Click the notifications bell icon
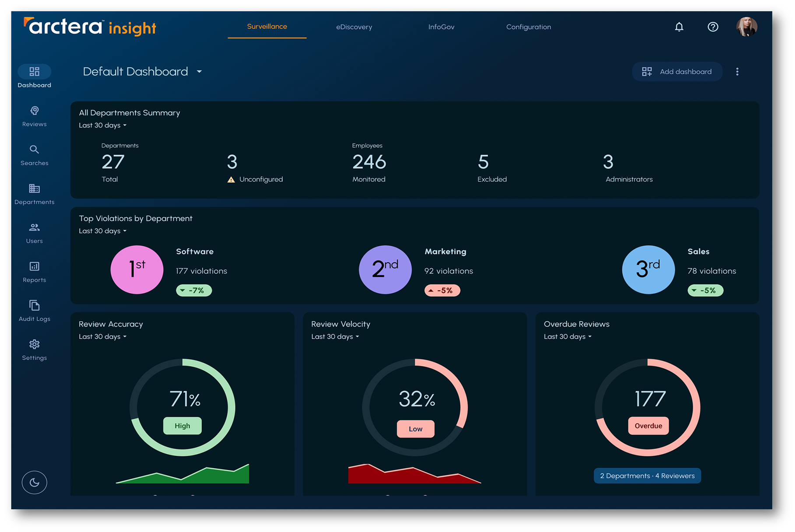Screen dimensions: 795x532 679,27
